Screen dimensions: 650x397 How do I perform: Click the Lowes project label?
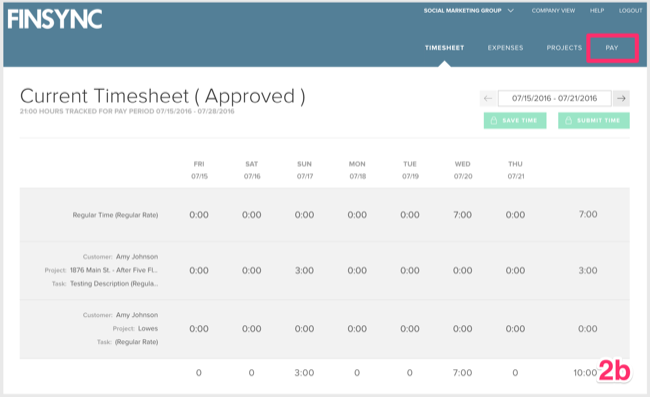(148, 328)
